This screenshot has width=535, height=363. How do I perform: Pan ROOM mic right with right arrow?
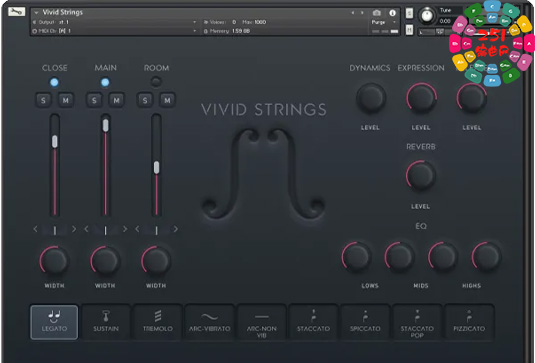tap(176, 229)
